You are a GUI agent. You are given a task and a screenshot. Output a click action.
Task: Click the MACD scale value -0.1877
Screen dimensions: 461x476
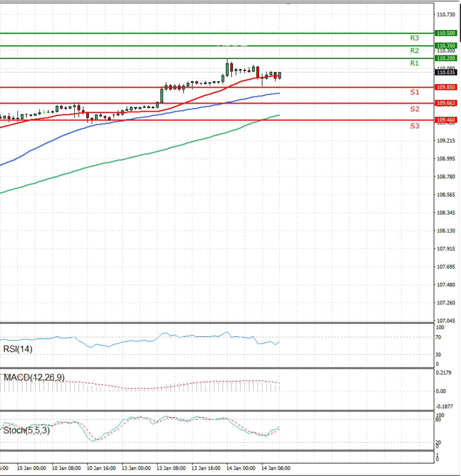coord(444,406)
